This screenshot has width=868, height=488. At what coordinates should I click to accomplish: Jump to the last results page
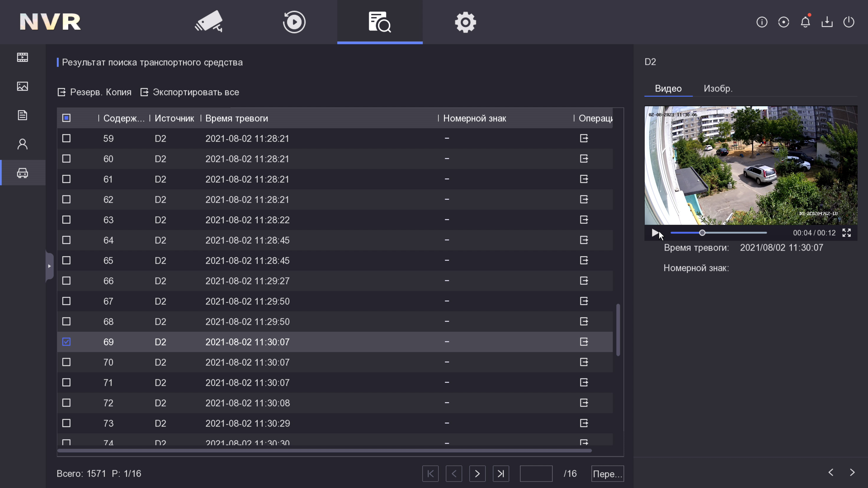point(501,474)
